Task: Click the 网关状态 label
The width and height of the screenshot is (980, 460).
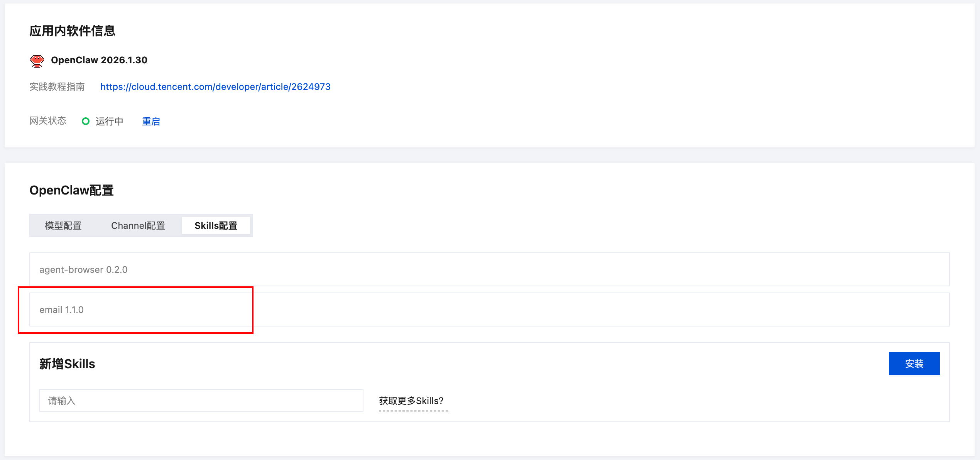Action: (48, 121)
